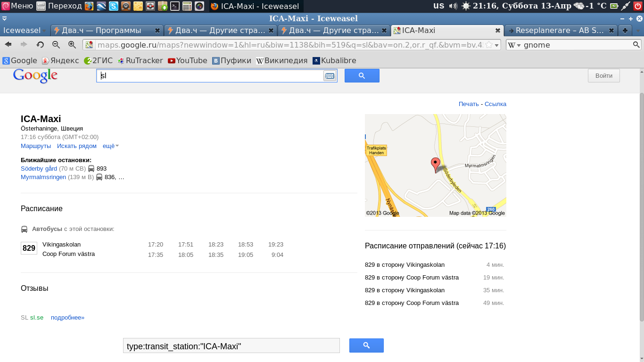Reload the page with the refresh icon
644x362 pixels.
40,45
